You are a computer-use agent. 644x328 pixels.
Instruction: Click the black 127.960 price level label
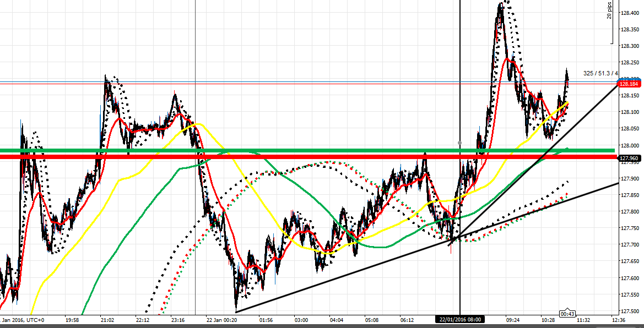tap(629, 158)
